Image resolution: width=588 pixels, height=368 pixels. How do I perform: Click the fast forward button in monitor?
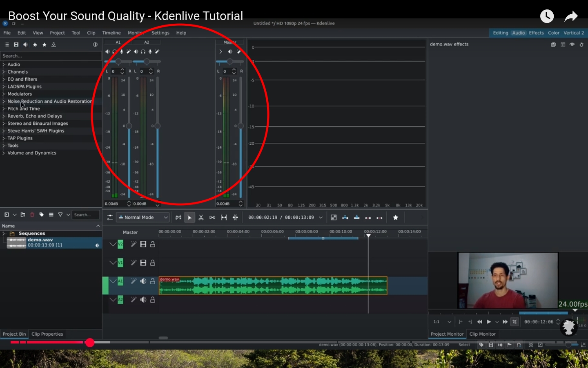click(505, 322)
